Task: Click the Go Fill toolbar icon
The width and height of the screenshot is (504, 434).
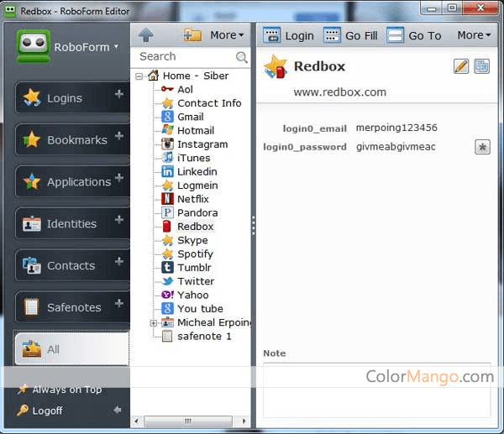Action: (x=332, y=35)
